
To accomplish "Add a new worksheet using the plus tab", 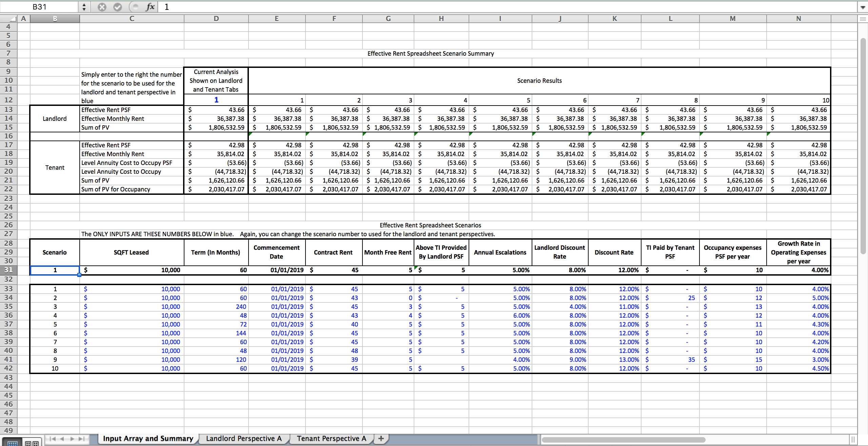I will (x=381, y=439).
